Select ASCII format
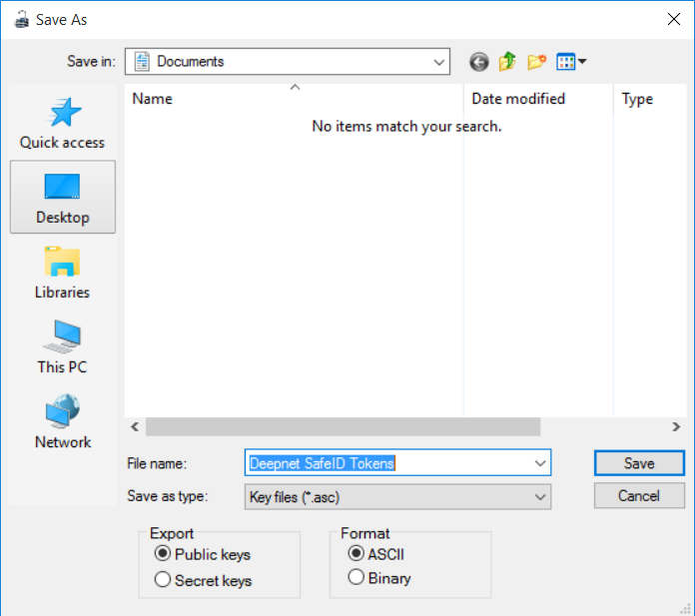Image resolution: width=695 pixels, height=616 pixels. (x=354, y=554)
